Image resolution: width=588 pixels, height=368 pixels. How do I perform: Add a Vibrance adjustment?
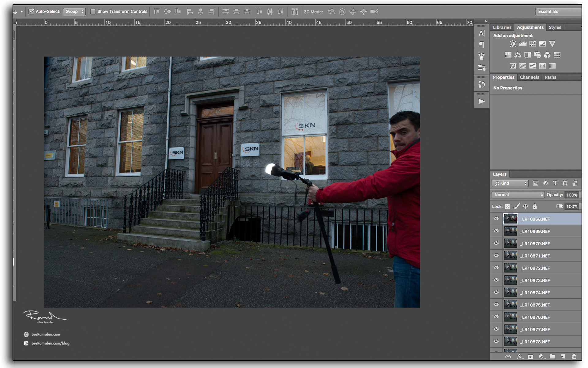552,44
